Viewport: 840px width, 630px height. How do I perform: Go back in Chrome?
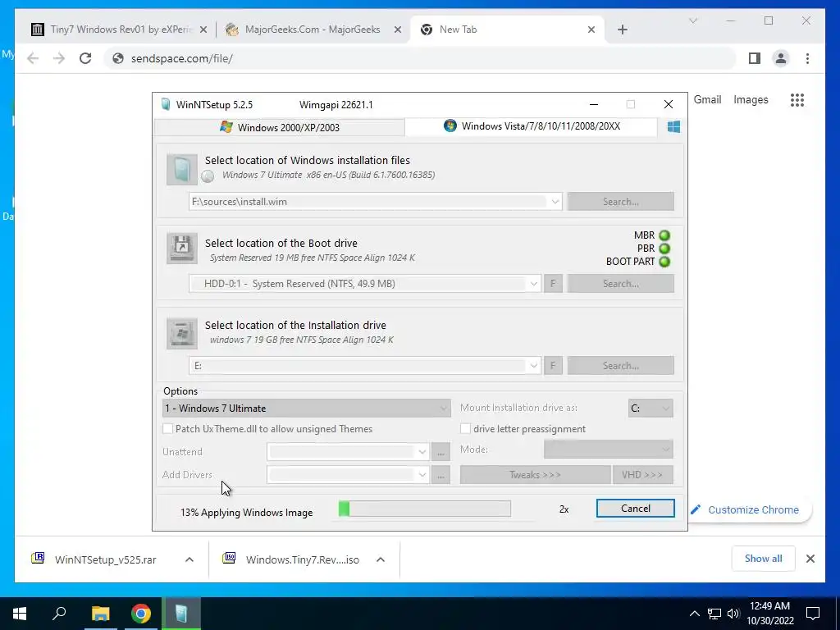click(33, 58)
